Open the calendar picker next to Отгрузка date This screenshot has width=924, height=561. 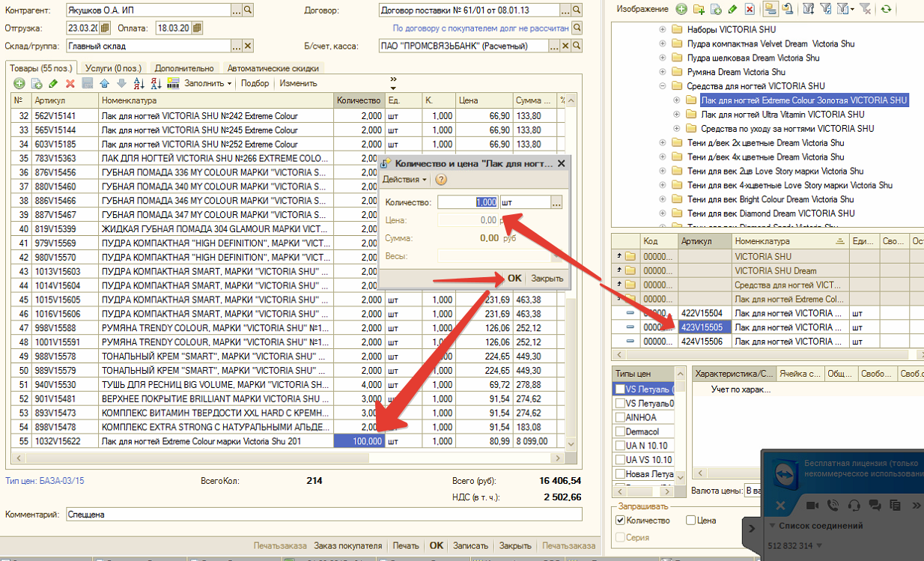point(105,28)
